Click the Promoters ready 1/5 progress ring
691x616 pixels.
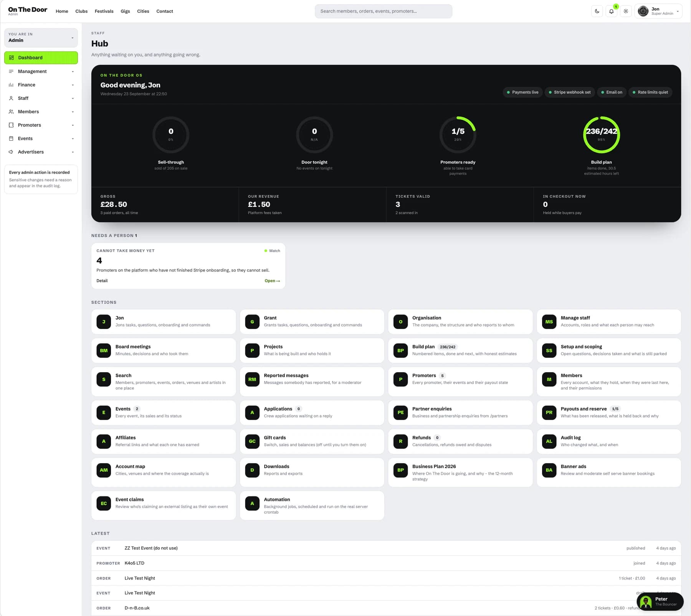click(458, 135)
